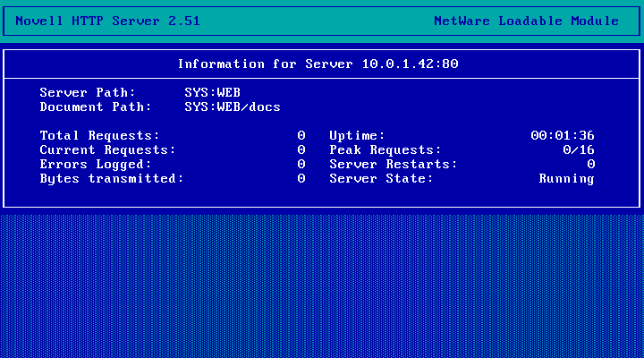Select the 'Information for Server 10.0.1.42:80' heading
This screenshot has height=358, width=644.
(x=318, y=64)
